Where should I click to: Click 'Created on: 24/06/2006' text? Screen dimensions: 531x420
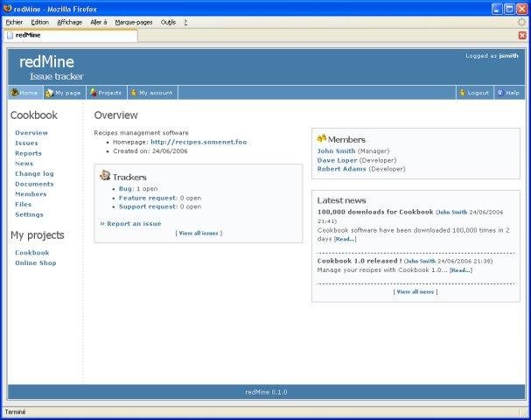point(150,151)
